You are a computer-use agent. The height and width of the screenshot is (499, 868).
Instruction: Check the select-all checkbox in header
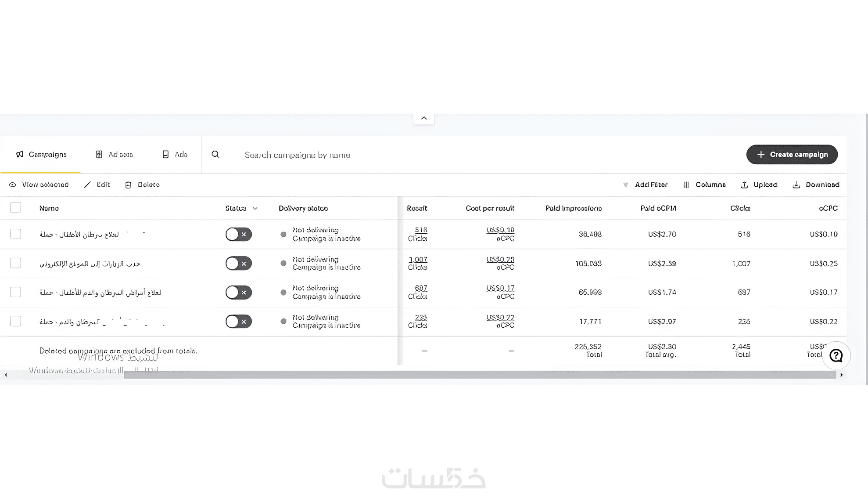point(16,207)
